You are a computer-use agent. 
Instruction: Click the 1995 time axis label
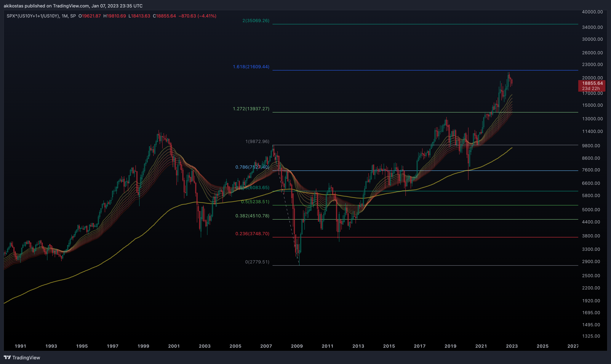(82, 346)
